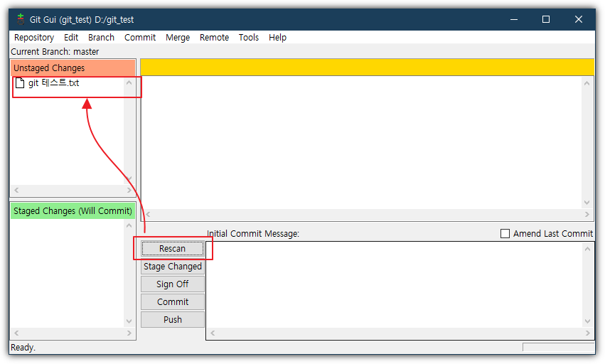
Task: Open the Help menu
Action: [278, 38]
